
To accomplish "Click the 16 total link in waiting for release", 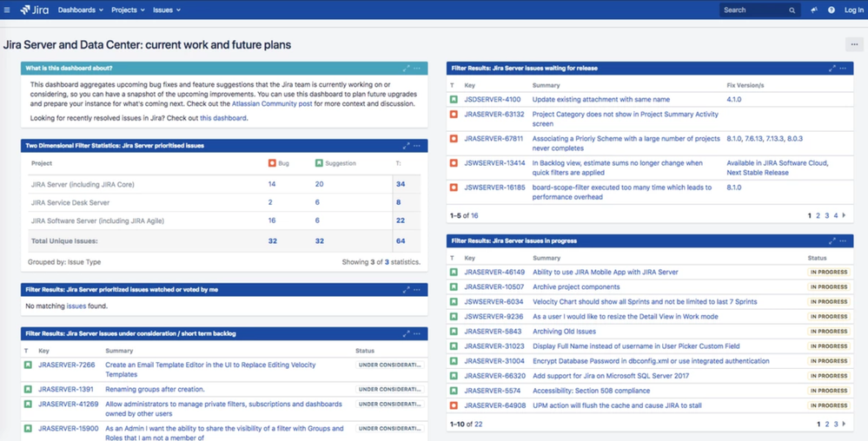I will 474,216.
